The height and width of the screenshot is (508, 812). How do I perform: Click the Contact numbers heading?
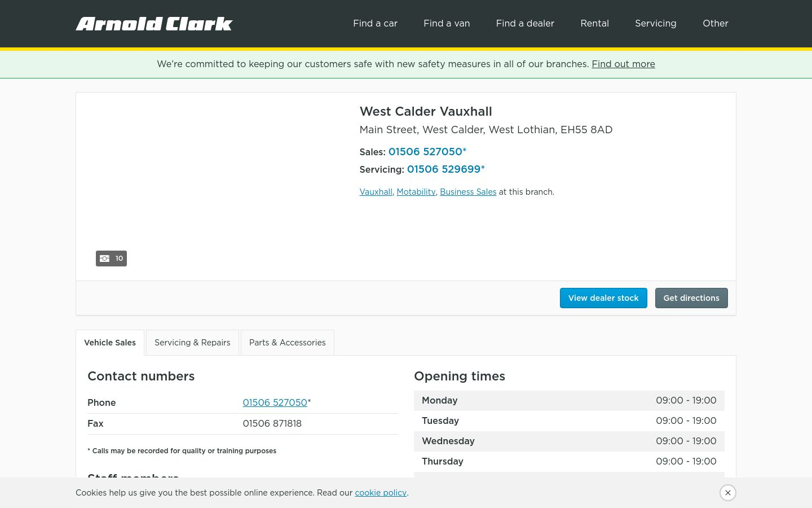point(141,376)
